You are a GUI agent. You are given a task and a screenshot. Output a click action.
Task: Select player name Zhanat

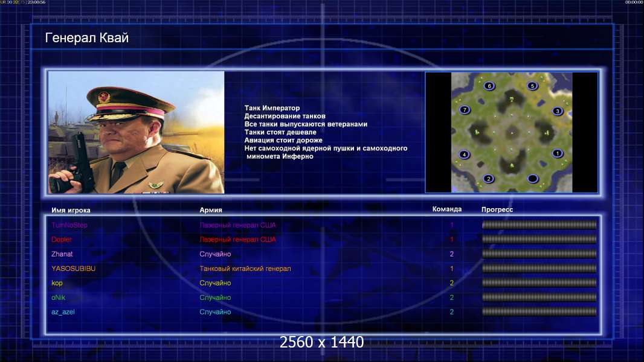click(x=62, y=254)
